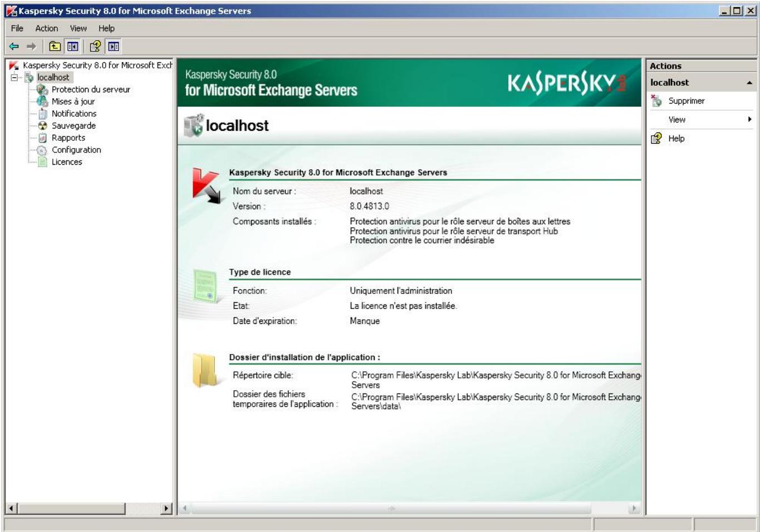Collapse the localhost tree node
This screenshot has width=760, height=532.
coord(14,77)
